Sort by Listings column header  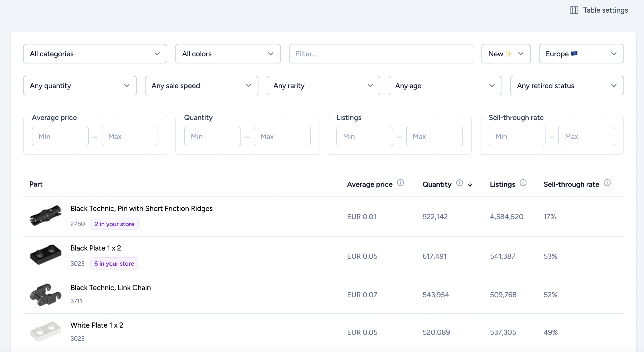pos(503,184)
